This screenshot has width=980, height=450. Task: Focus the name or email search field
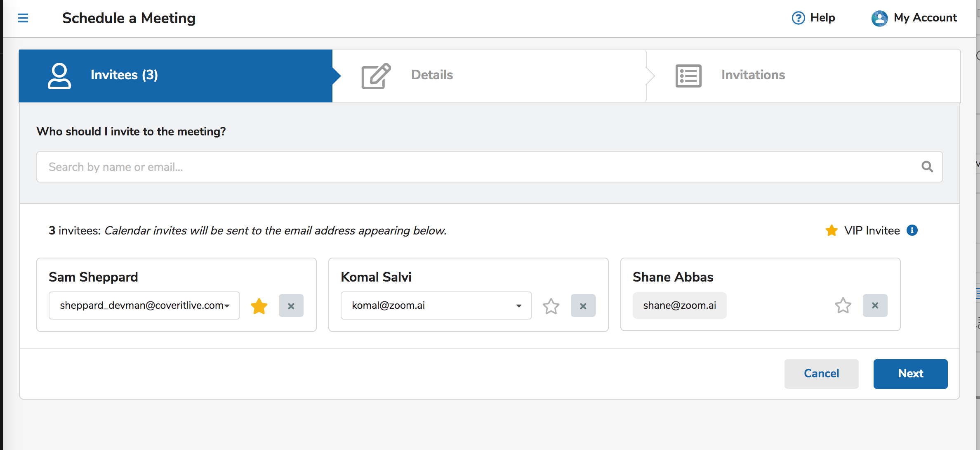pos(474,167)
